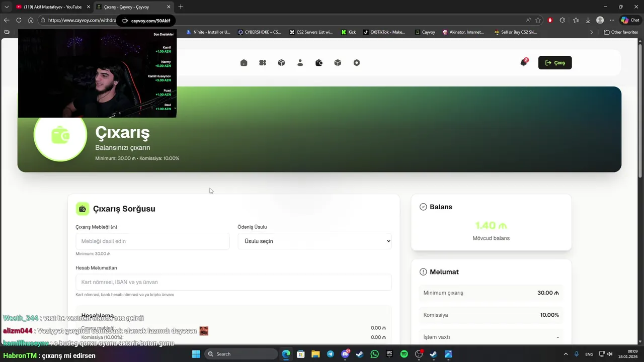644x362 pixels.
Task: Click the ENG language indicator
Action: [x=589, y=354]
